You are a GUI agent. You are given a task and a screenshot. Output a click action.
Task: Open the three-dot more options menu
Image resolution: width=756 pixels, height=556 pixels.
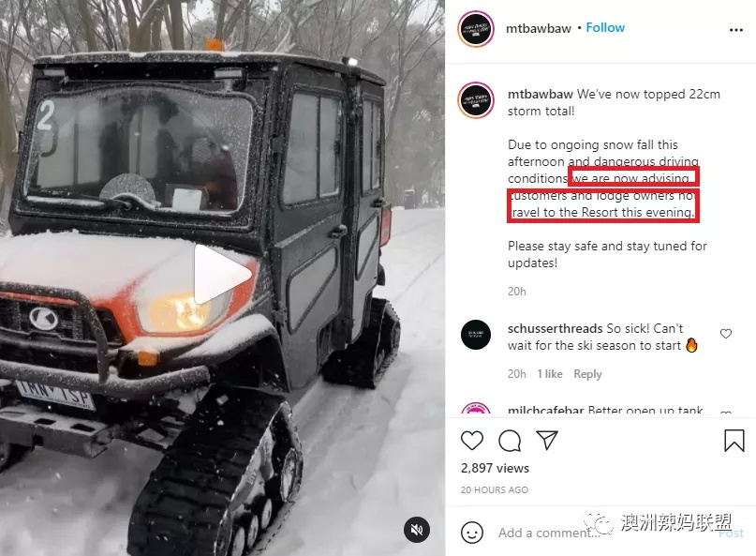(x=735, y=30)
